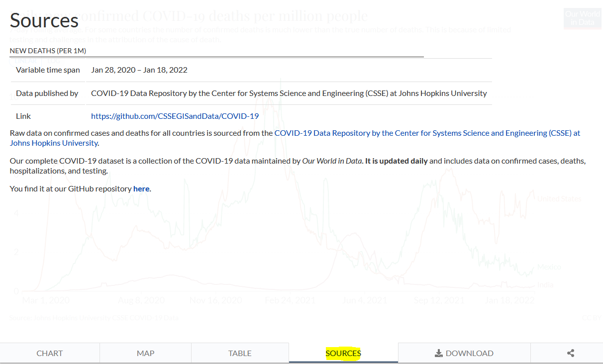Screen dimensions: 603x364
Task: Open the CSSEGISandData GitHub link
Action: tap(175, 116)
